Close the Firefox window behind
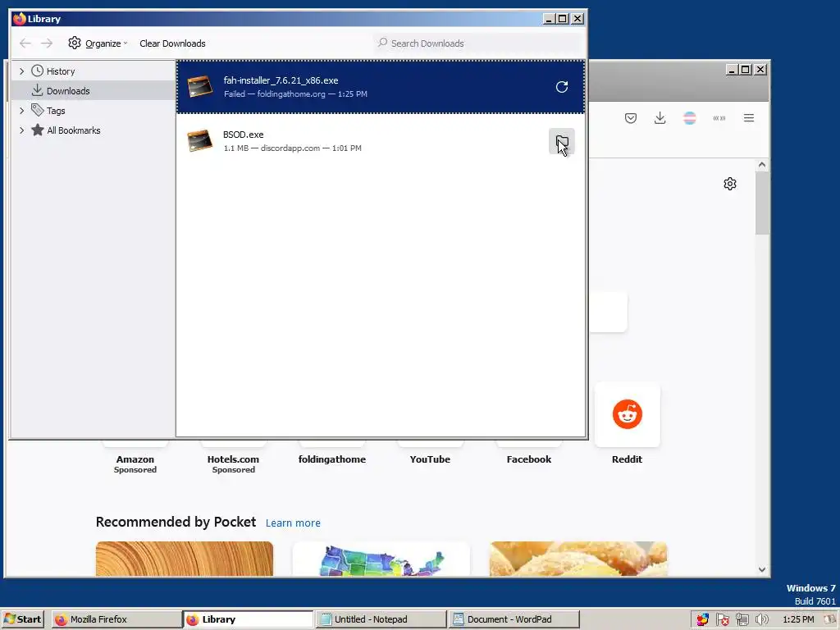Image resolution: width=840 pixels, height=630 pixels. 760,70
